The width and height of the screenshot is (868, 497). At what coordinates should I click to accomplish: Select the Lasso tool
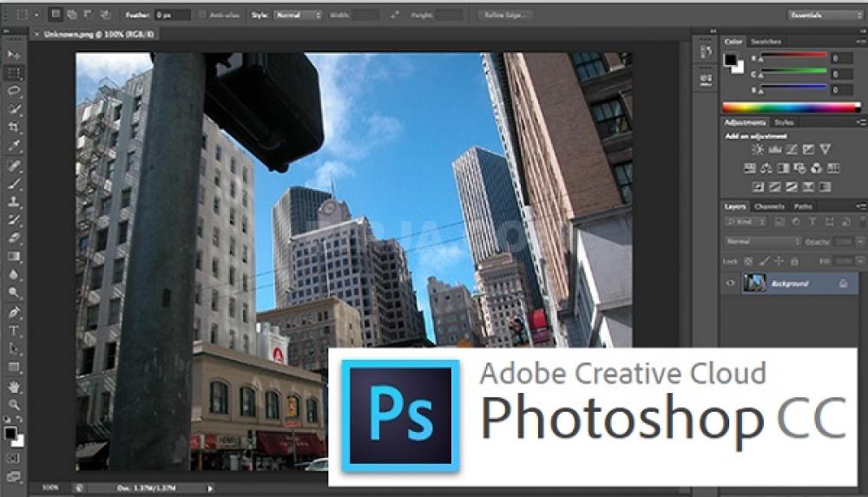click(14, 90)
